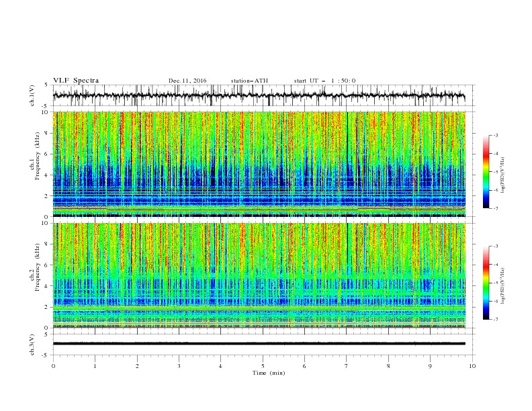Click the time axis tick label "2"

(x=137, y=366)
